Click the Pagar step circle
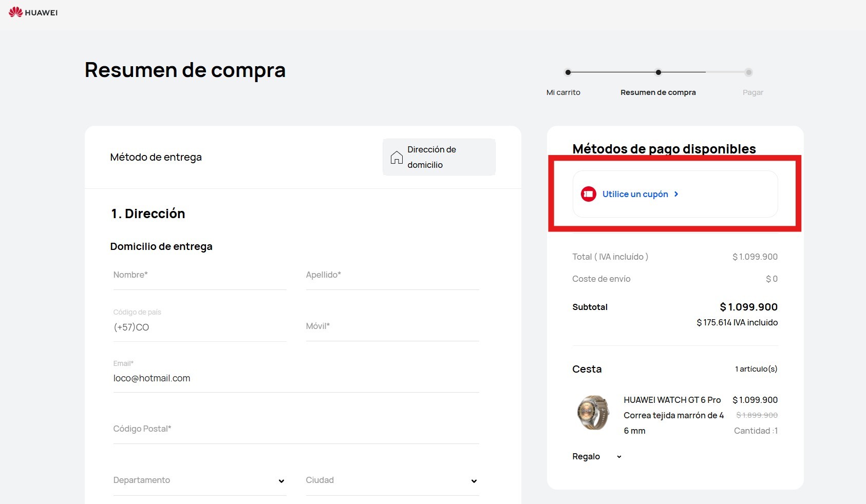This screenshot has height=504, width=866. (x=748, y=72)
